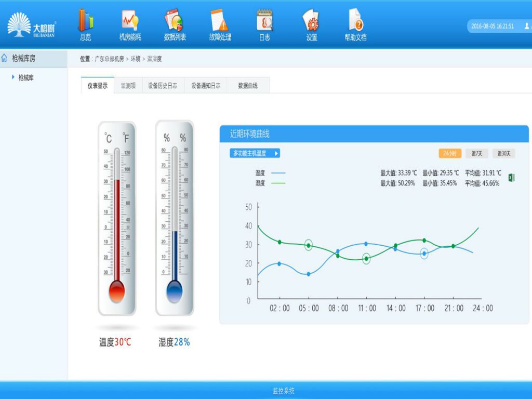Open the 机房能耗 energy icon

tap(130, 25)
